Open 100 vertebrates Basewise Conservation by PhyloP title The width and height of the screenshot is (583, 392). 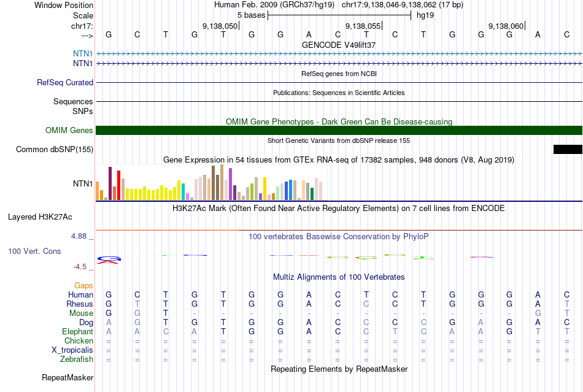pyautogui.click(x=339, y=237)
